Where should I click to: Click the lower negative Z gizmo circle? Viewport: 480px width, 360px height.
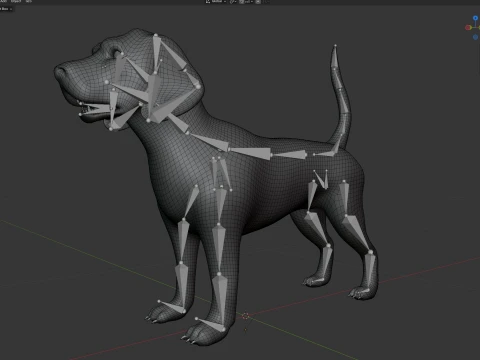[x=476, y=37]
